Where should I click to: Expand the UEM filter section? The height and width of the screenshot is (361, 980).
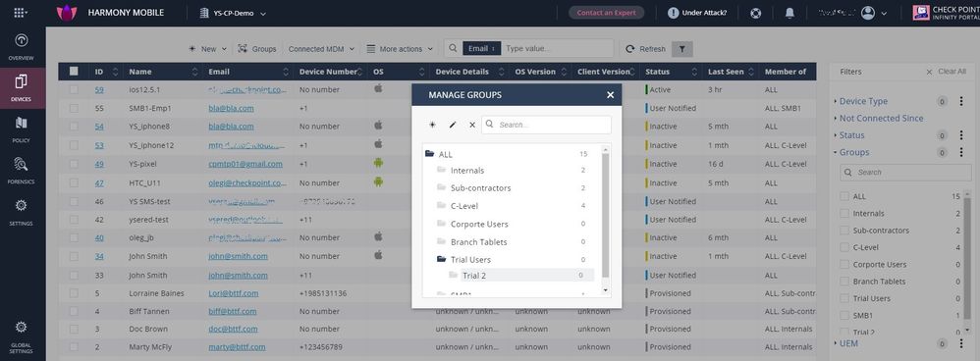[847, 343]
